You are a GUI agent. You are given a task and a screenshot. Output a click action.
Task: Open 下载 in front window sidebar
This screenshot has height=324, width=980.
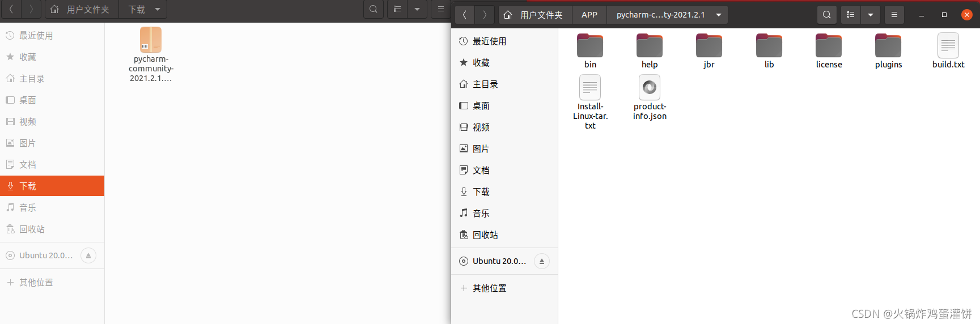click(x=504, y=191)
